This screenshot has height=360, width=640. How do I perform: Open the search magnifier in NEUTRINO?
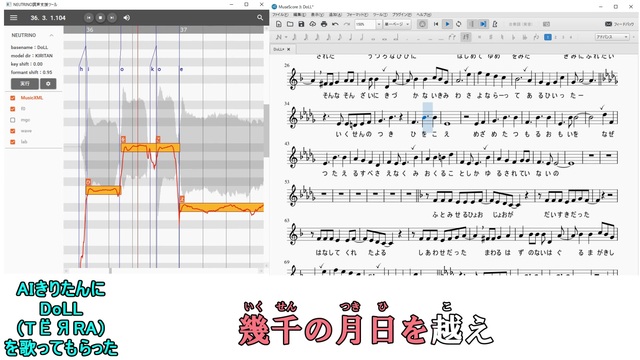(x=260, y=18)
